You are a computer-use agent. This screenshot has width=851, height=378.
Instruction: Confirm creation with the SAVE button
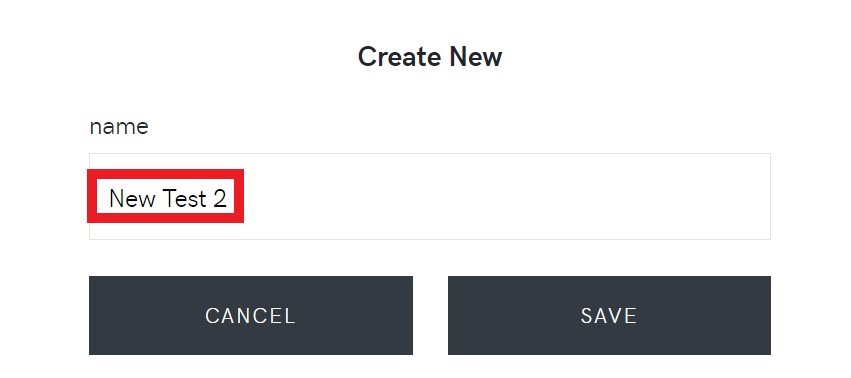(x=609, y=316)
